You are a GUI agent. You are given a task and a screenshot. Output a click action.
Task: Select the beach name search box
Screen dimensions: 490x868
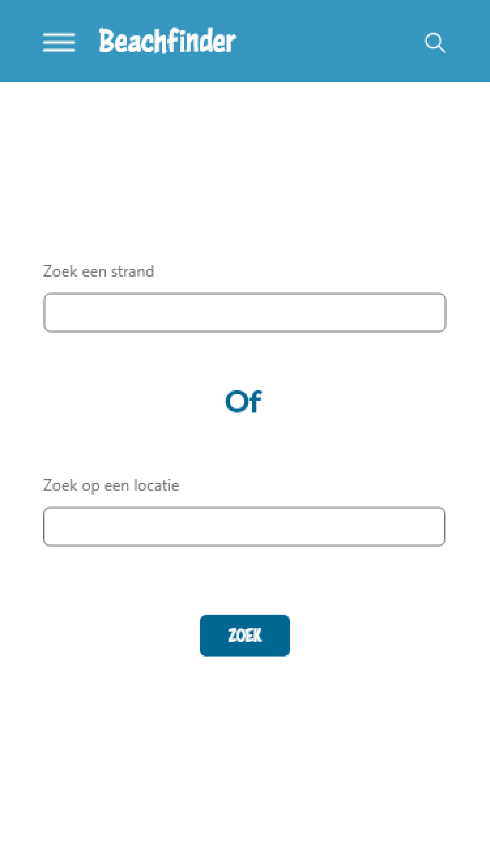point(245,313)
